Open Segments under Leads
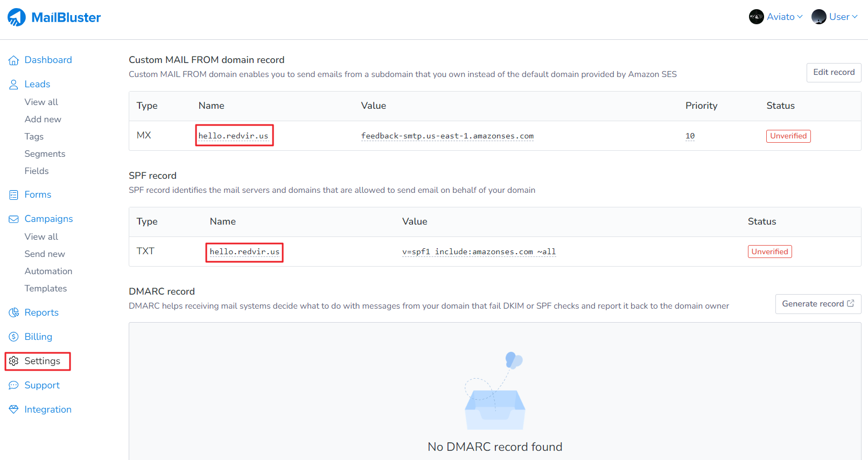This screenshot has width=868, height=460. coord(45,154)
